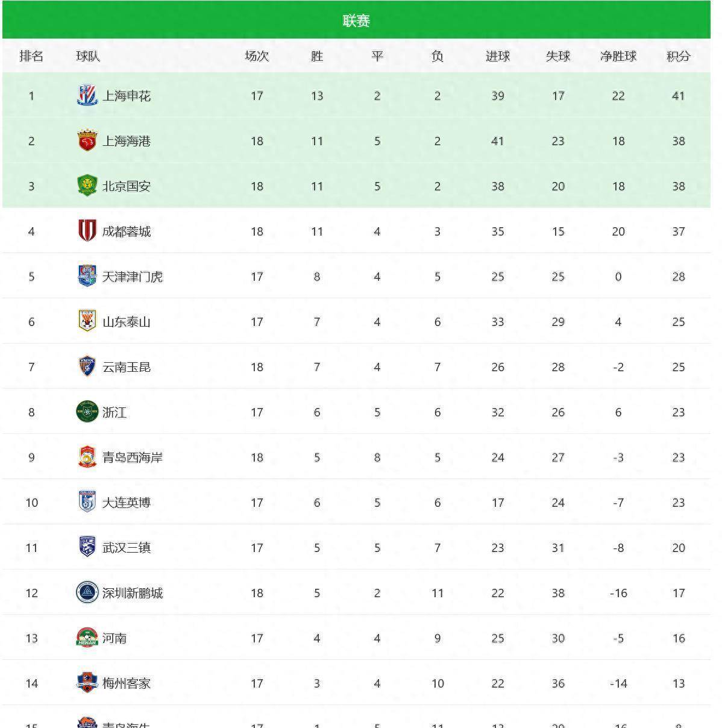Click the Shanghai Shenhua club logo
722x728 pixels.
point(87,96)
